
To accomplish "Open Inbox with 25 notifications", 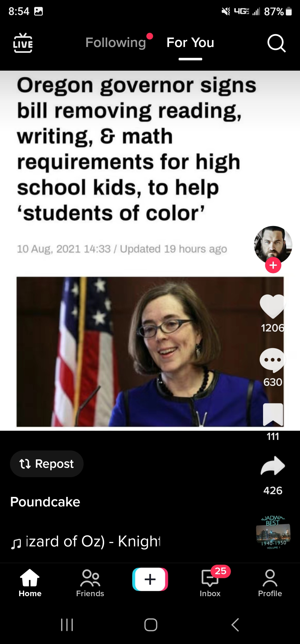I will pos(210,582).
